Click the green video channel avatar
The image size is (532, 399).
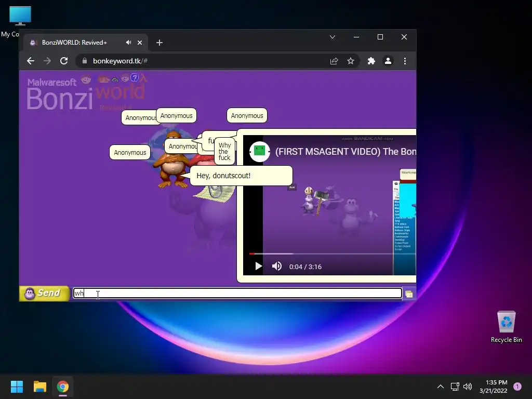tap(260, 151)
